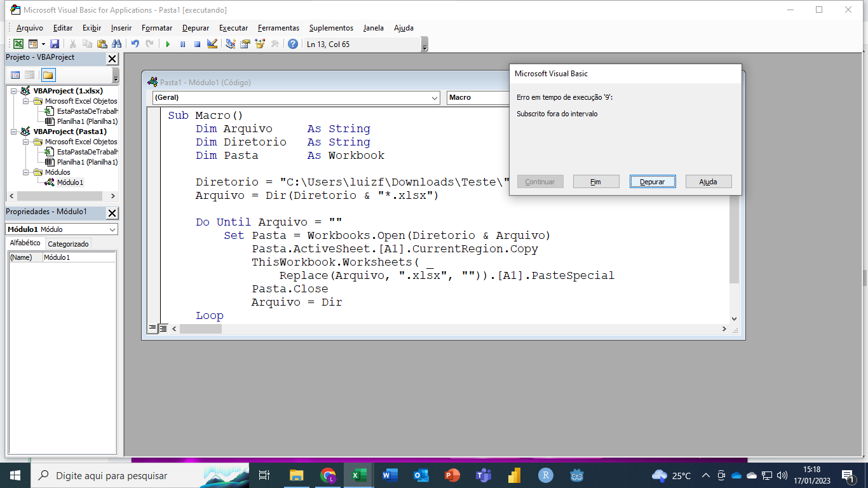The height and width of the screenshot is (488, 868).
Task: Open the Ferramentas menu
Action: pos(278,28)
